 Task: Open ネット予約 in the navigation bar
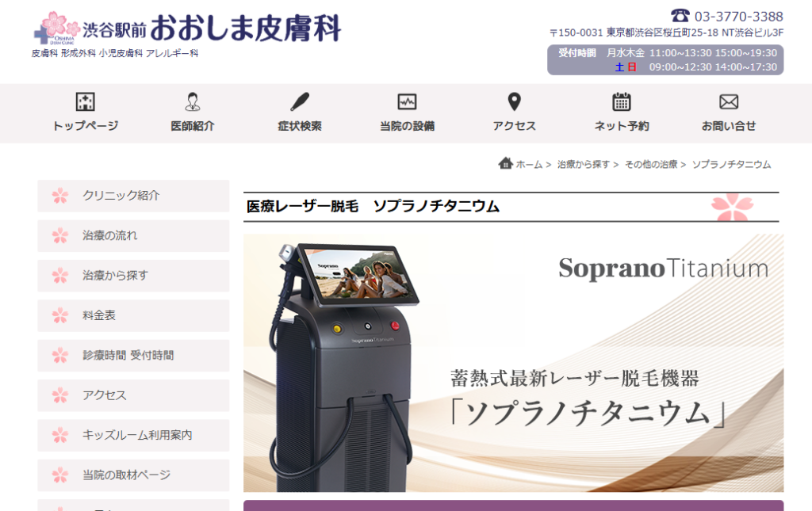622,126
